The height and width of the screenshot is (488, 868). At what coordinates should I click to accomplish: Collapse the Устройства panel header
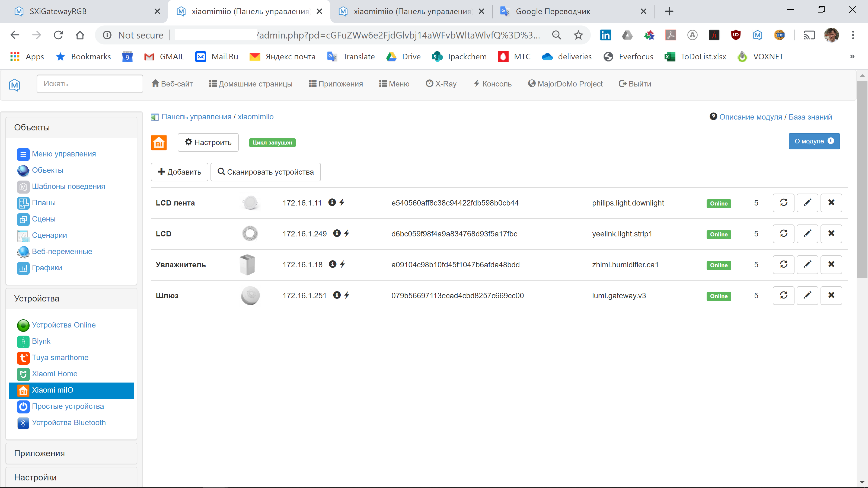tap(37, 298)
